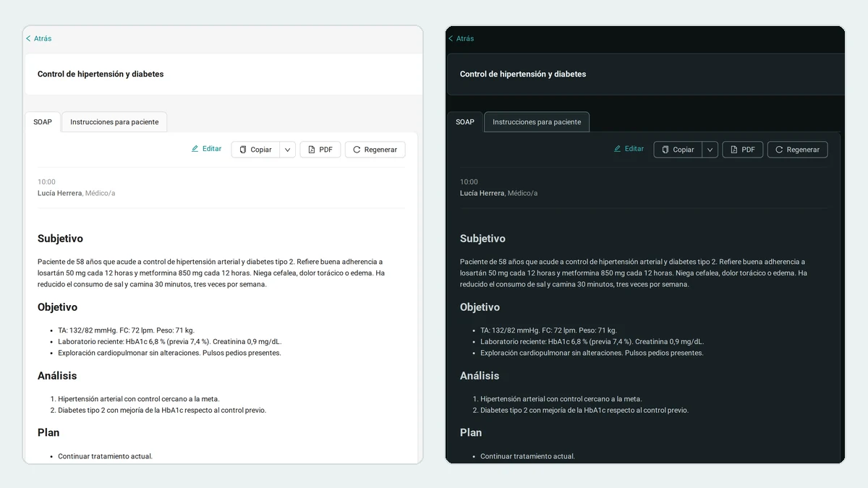Click the "Análisis" heading in the light panel

[x=57, y=376]
